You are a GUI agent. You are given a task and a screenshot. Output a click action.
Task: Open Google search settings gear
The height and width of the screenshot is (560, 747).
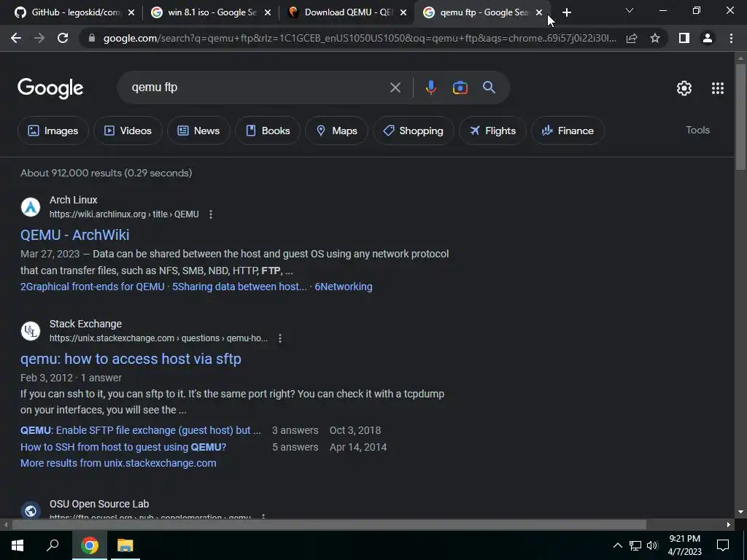point(684,88)
